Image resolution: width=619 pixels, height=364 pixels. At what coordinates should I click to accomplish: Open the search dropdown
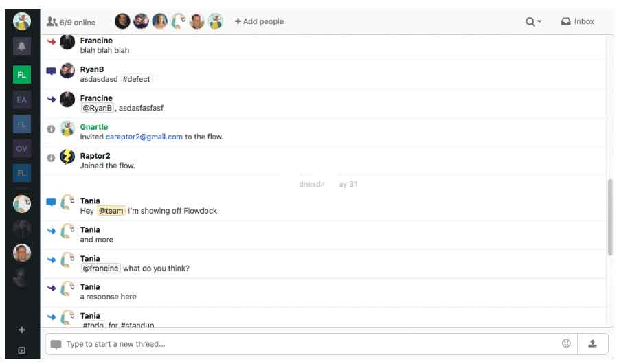(533, 22)
